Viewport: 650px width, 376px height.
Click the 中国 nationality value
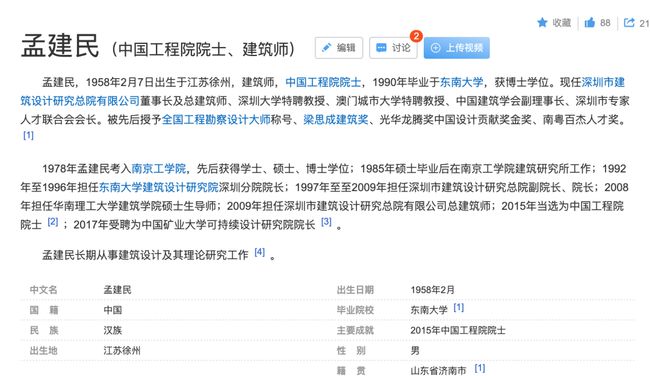click(x=113, y=310)
